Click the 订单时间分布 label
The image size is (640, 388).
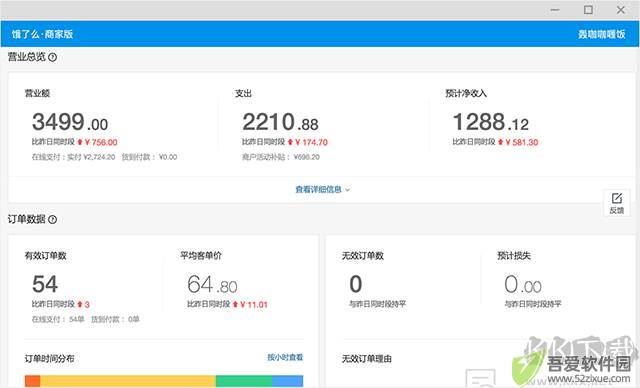click(49, 359)
